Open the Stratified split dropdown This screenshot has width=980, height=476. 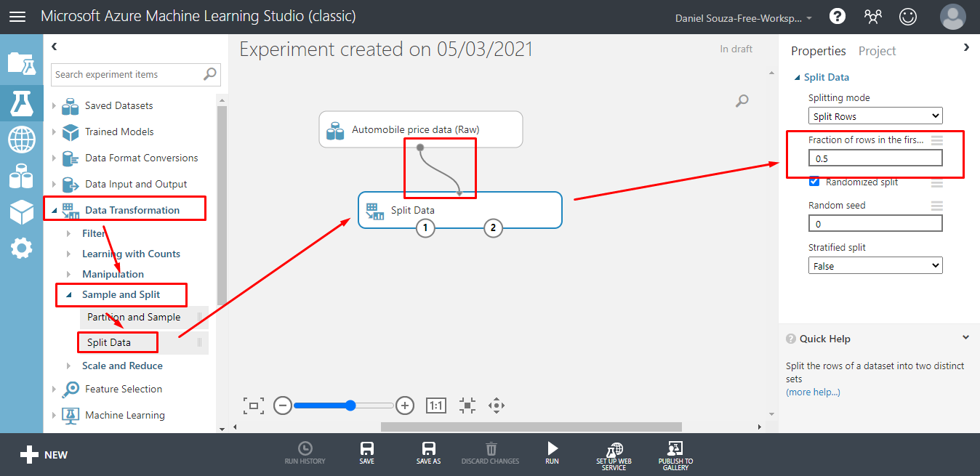point(875,265)
